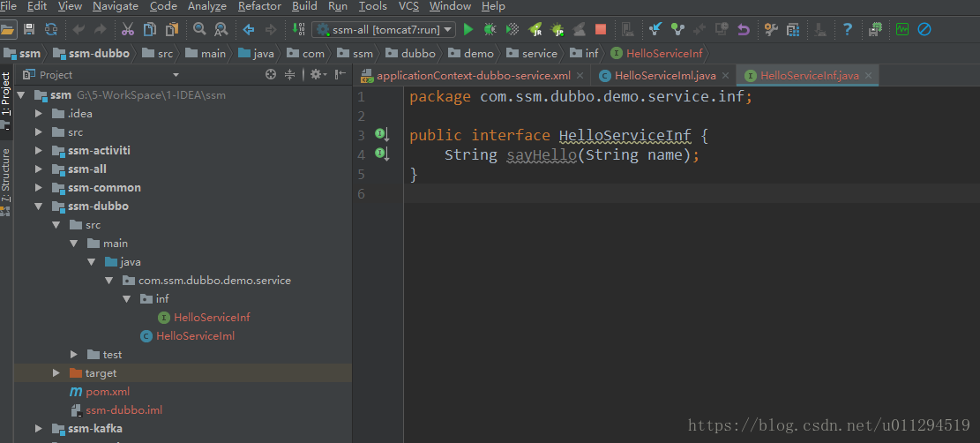Viewport: 980px width, 443px height.
Task: Click the Synchronize icon in the toolbar
Action: click(x=51, y=29)
